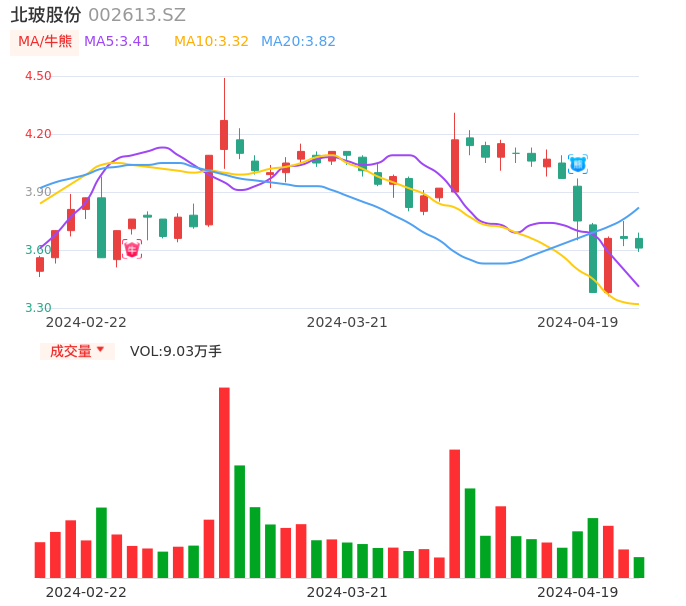Click the 2024-02-22 date under the volume chart
Image resolution: width=686 pixels, height=606 pixels.
click(86, 592)
